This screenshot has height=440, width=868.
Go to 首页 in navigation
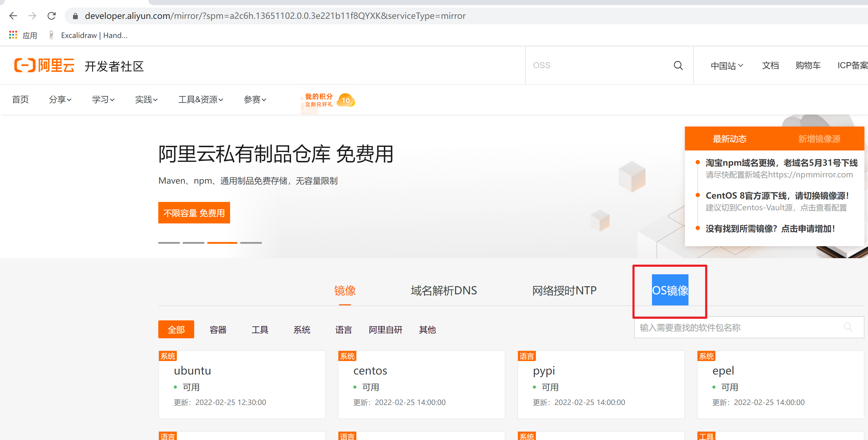(x=20, y=99)
